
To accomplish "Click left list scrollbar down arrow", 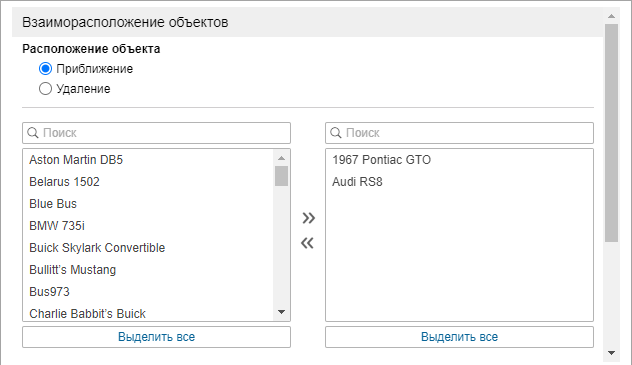I will pos(281,312).
